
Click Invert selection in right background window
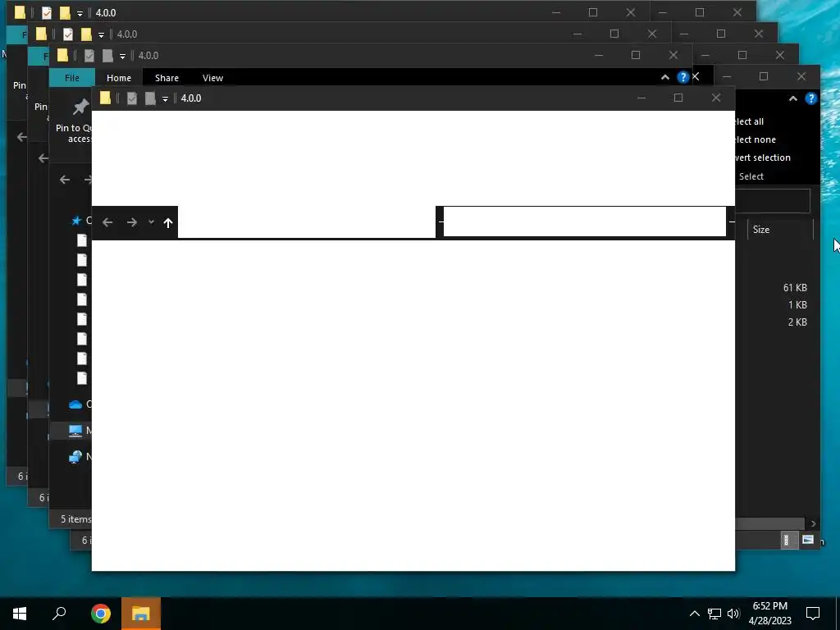(x=763, y=157)
